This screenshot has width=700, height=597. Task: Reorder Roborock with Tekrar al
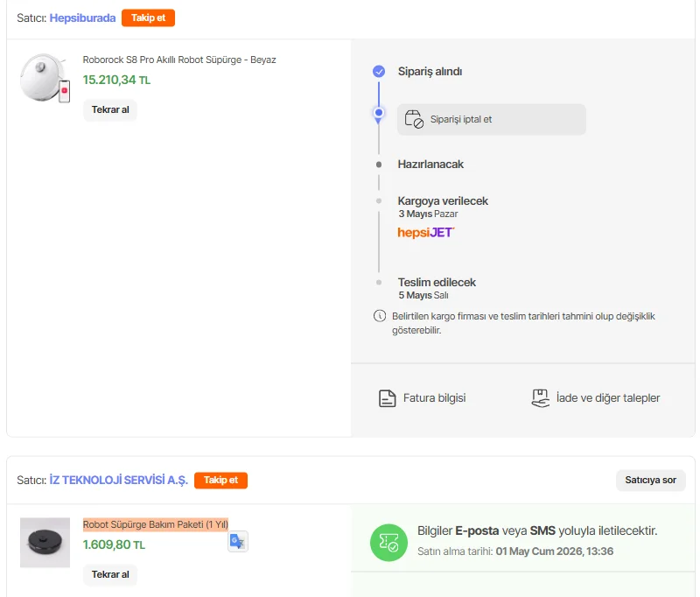110,109
